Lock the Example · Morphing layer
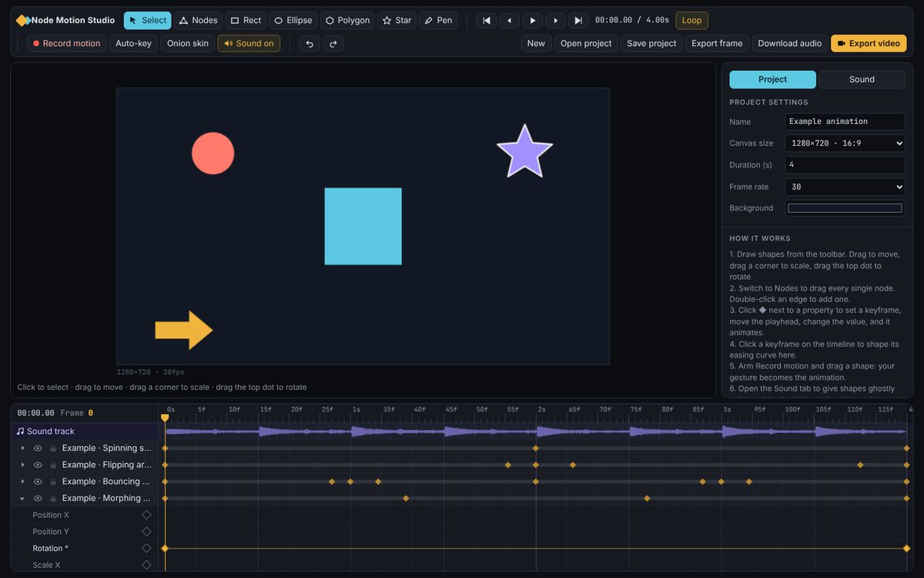924x578 pixels. pos(53,499)
